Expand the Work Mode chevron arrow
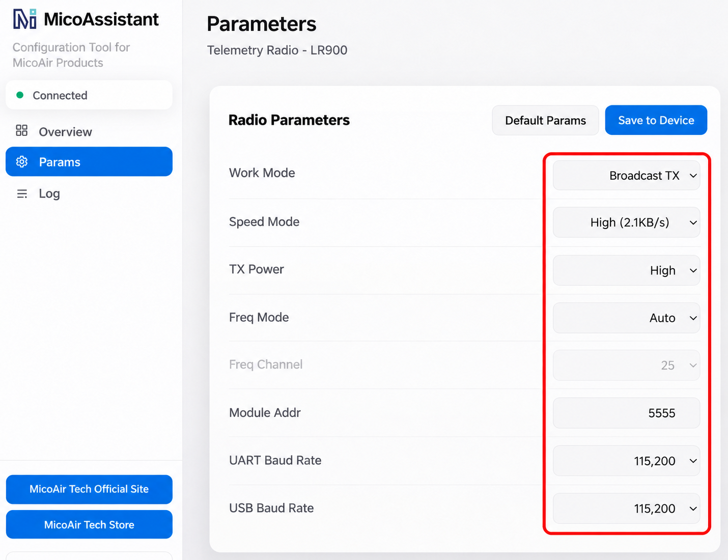Image resolution: width=728 pixels, height=560 pixels. [693, 176]
